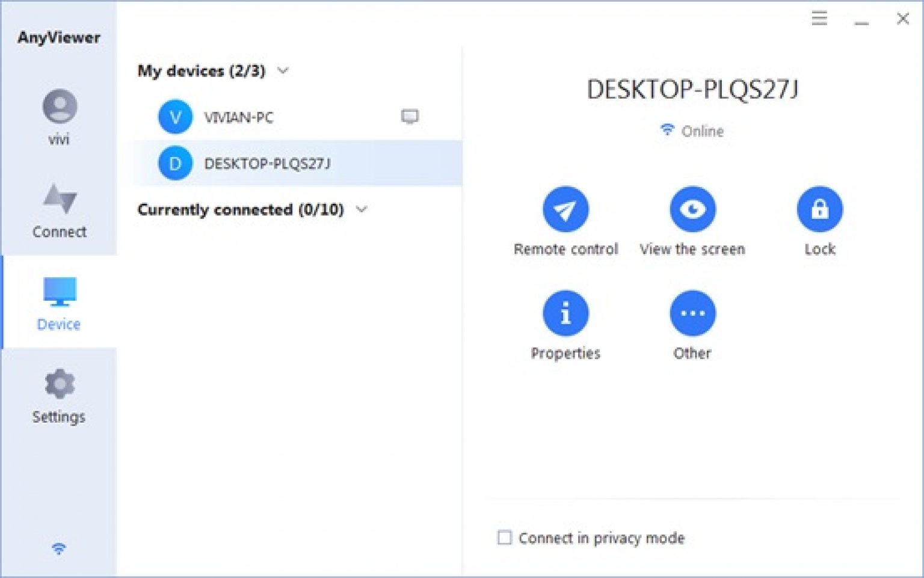This screenshot has height=578, width=924.
Task: Click the View the screen icon
Action: [x=692, y=209]
